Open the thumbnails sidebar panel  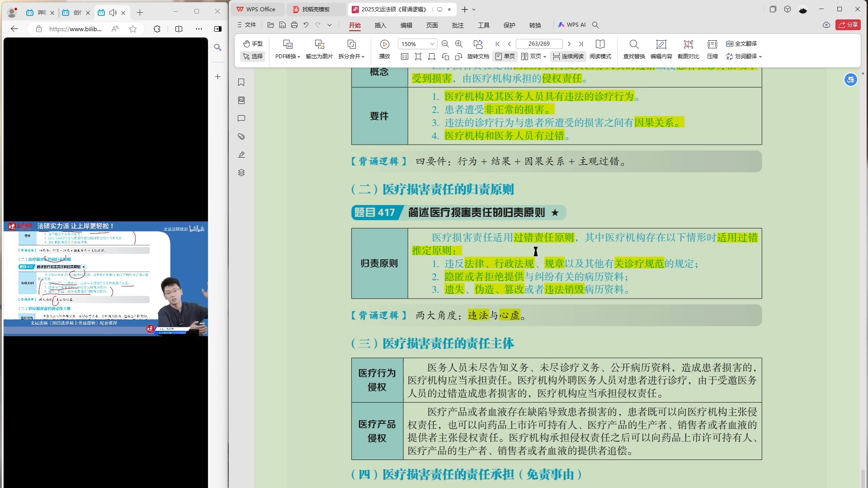click(241, 100)
